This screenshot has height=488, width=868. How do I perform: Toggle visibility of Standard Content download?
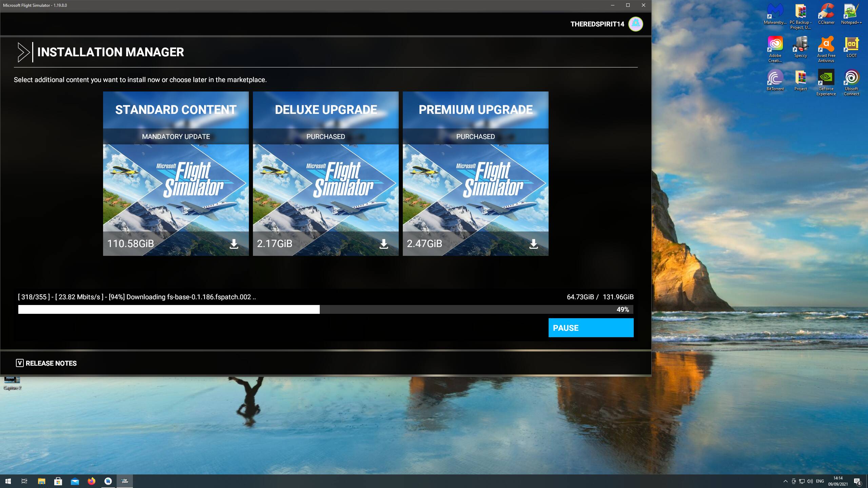click(234, 243)
